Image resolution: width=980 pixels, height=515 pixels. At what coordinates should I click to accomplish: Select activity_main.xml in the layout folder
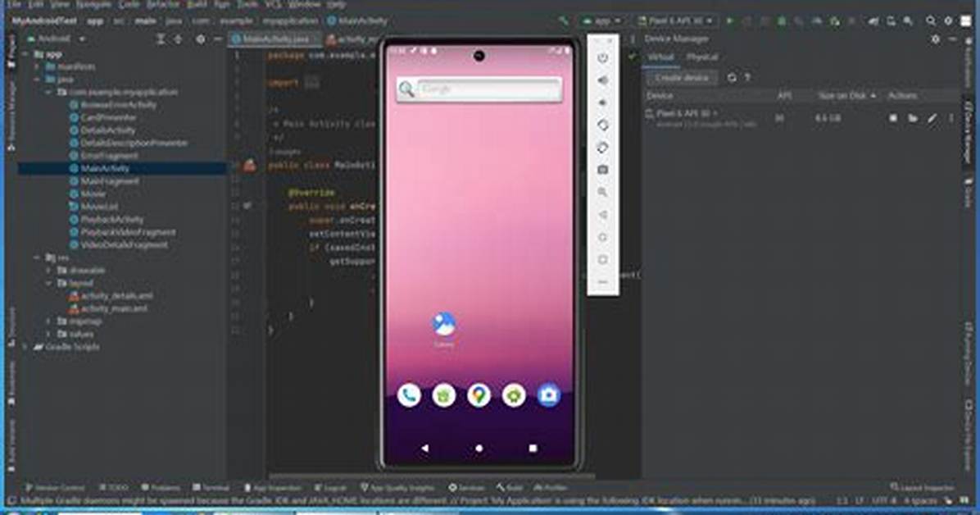point(114,308)
